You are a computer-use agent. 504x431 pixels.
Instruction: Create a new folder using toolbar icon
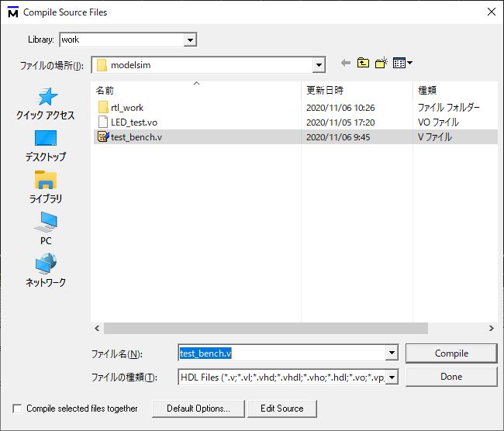pyautogui.click(x=381, y=64)
